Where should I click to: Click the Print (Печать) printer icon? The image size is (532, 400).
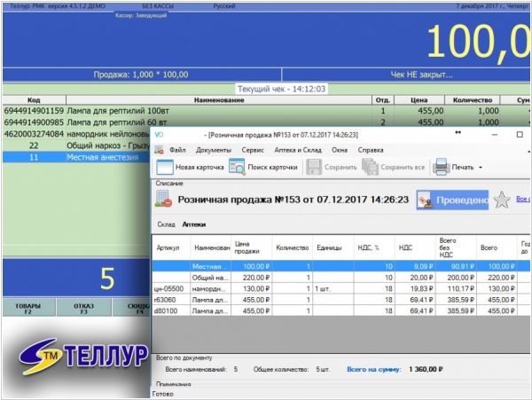pyautogui.click(x=441, y=167)
